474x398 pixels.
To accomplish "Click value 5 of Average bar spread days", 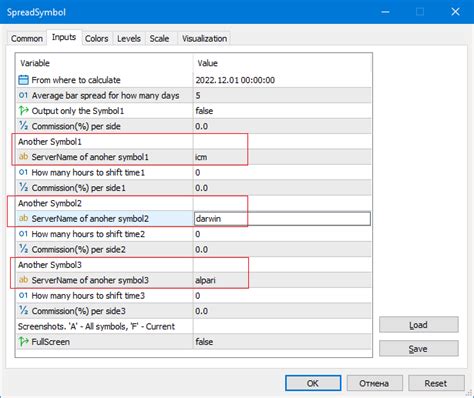I will coord(198,96).
